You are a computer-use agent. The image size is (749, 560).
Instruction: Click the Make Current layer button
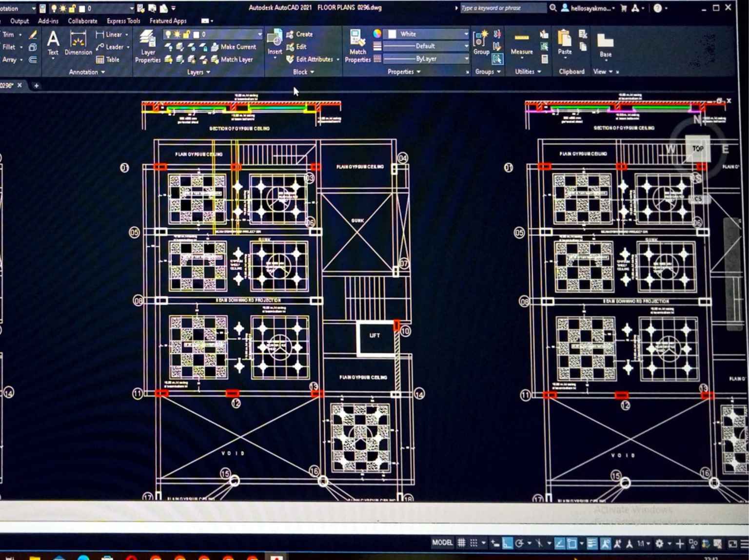coord(233,47)
